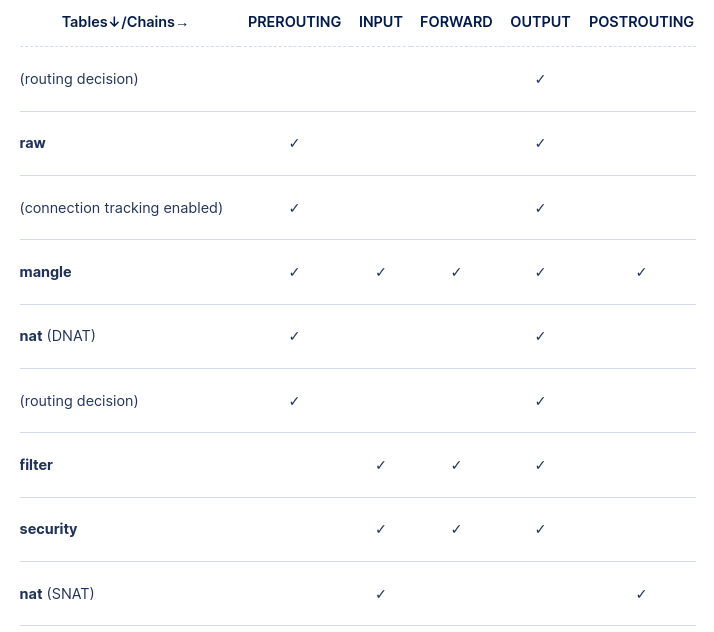Select the filter table row label
Image resolution: width=714 pixels, height=632 pixels.
(x=36, y=465)
